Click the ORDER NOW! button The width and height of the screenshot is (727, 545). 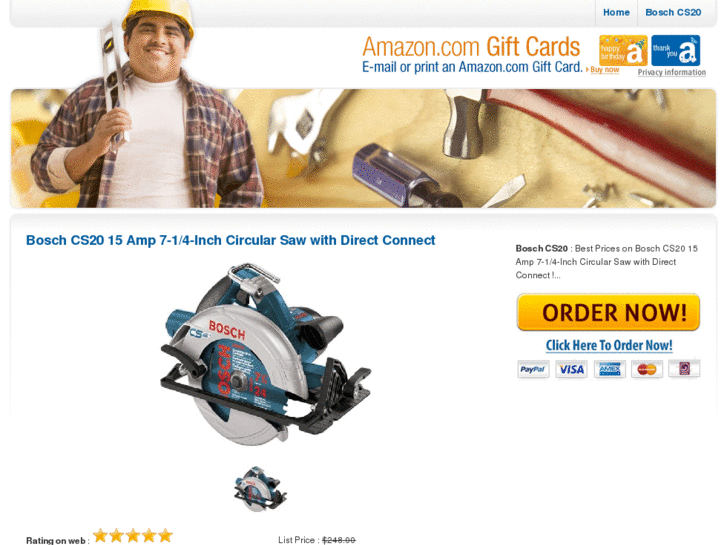coord(608,312)
